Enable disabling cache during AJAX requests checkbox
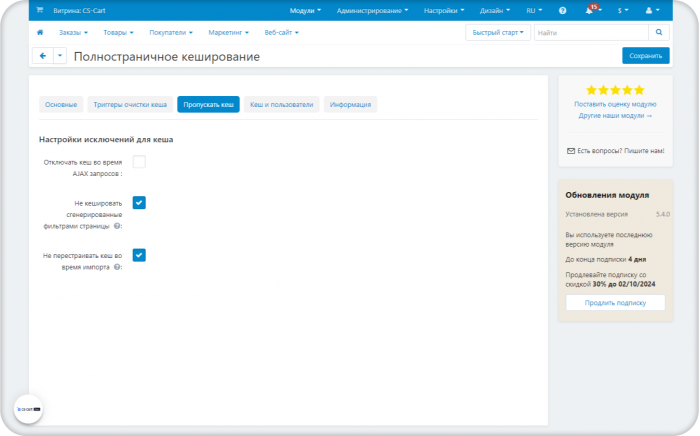This screenshot has width=700, height=436. [139, 162]
